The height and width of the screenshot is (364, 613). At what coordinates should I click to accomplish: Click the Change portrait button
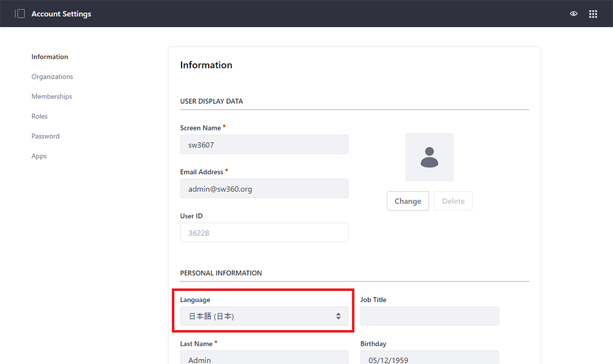(x=408, y=200)
